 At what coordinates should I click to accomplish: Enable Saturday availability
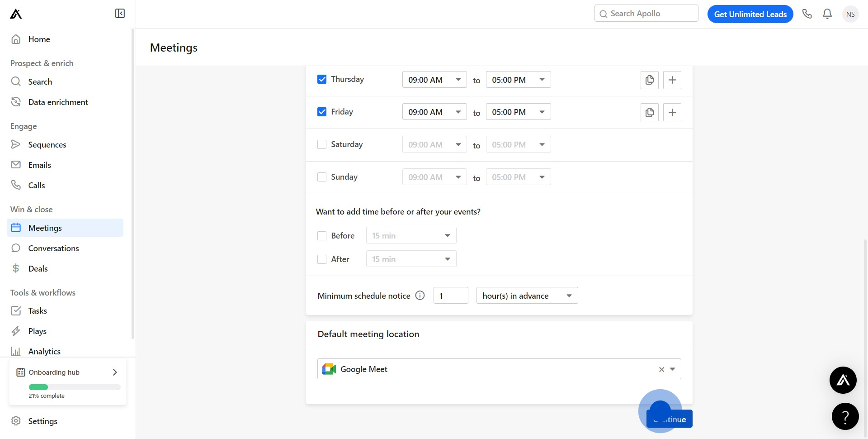coord(322,144)
